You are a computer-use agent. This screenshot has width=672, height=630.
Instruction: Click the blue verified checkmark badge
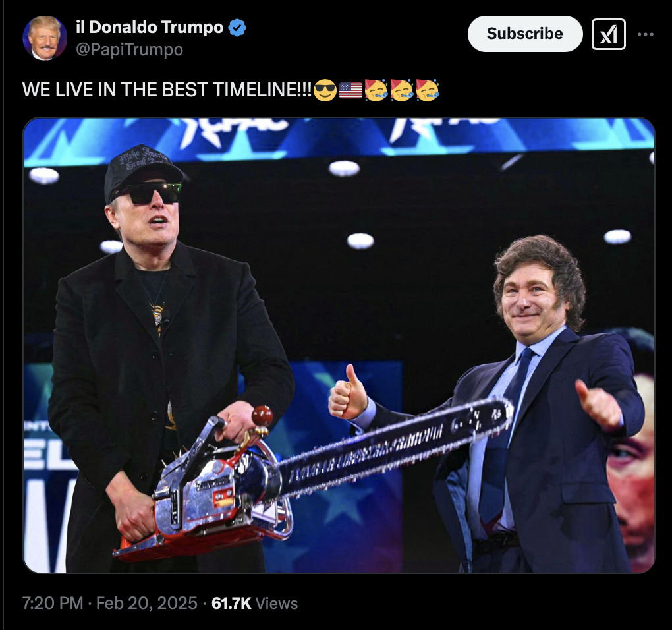pyautogui.click(x=237, y=28)
